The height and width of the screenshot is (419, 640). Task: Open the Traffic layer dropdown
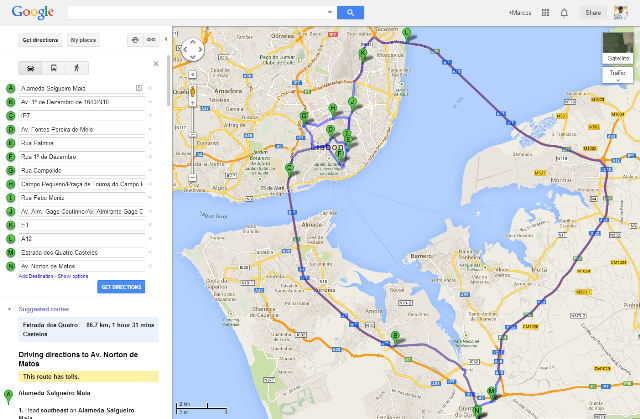click(x=618, y=75)
